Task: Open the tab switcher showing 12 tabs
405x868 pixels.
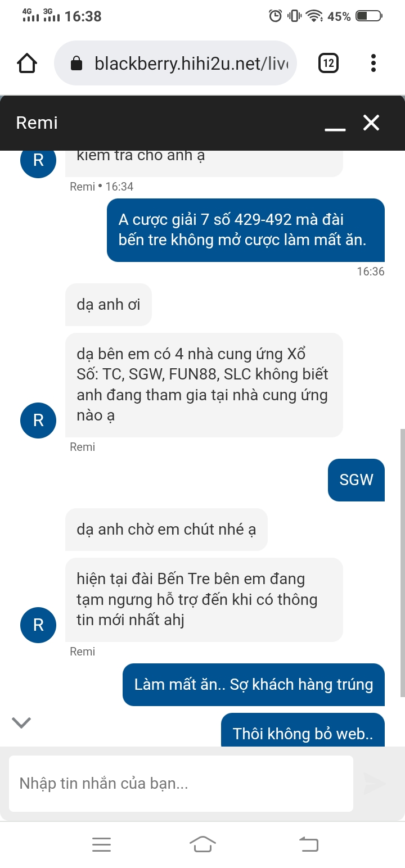Action: click(x=328, y=64)
